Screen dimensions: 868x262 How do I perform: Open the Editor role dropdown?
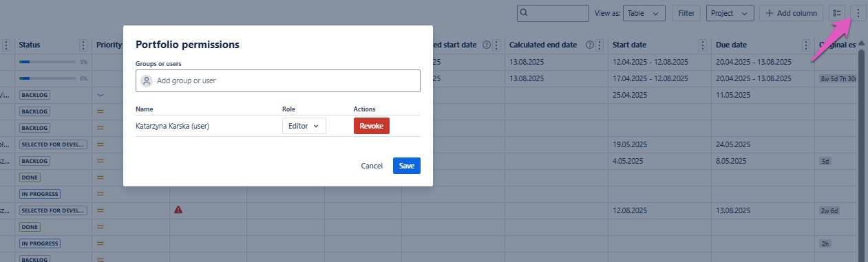pyautogui.click(x=304, y=126)
